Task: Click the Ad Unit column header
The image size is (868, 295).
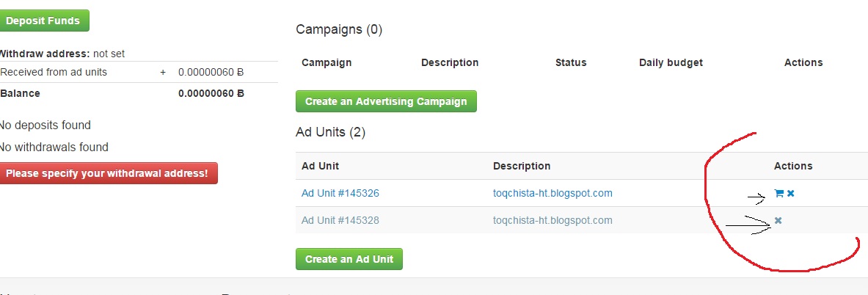Action: pyautogui.click(x=321, y=166)
